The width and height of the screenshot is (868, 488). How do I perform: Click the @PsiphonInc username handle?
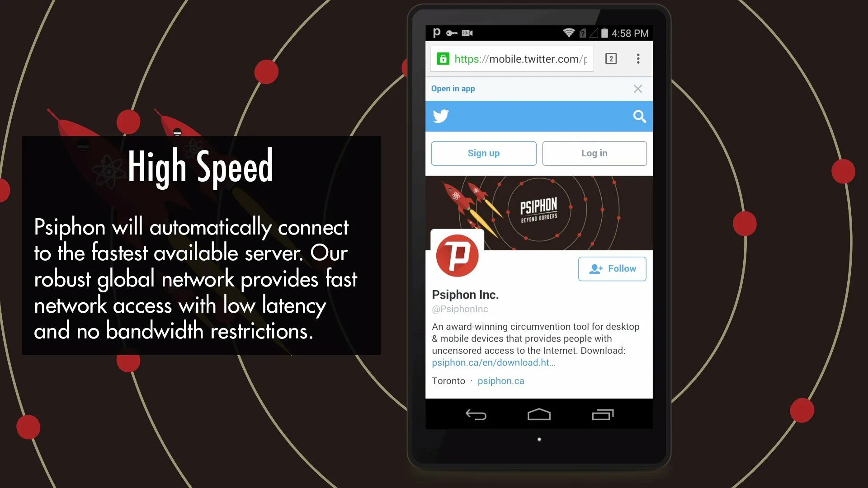tap(459, 309)
